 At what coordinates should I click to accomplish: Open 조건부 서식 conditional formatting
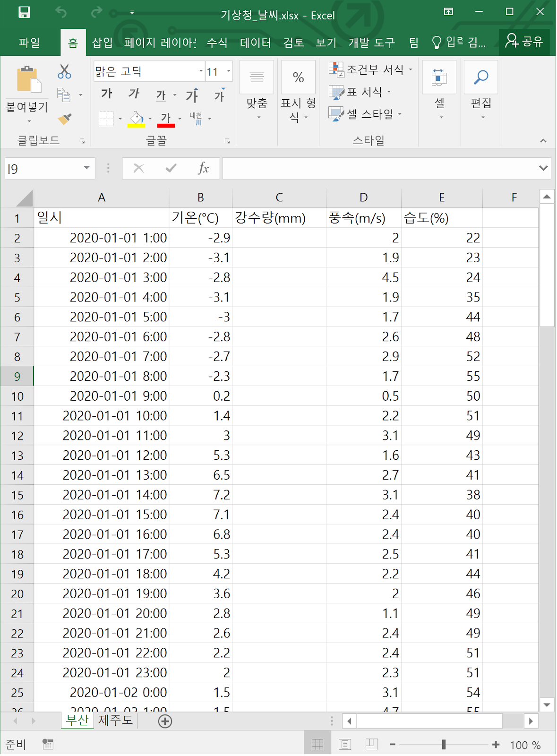pos(371,69)
